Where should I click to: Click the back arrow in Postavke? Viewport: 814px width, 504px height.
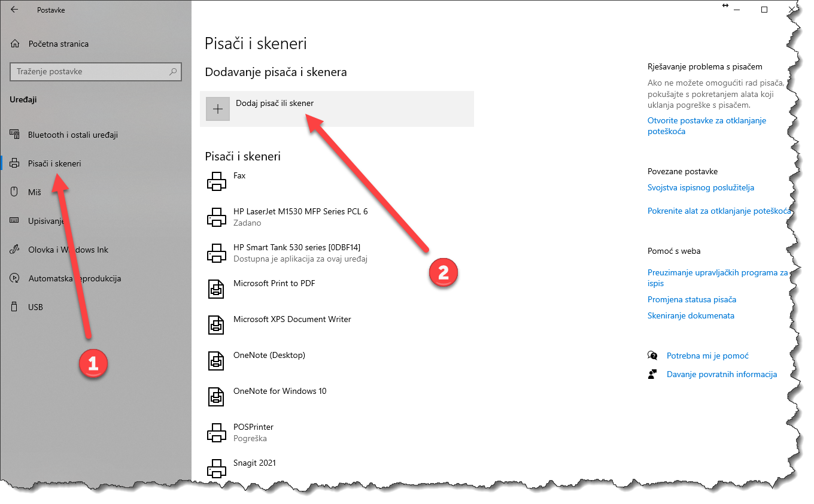click(14, 10)
